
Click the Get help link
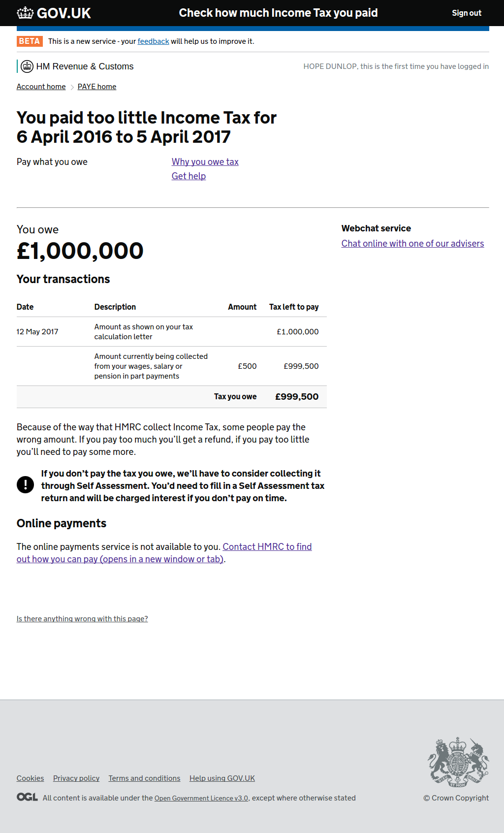pyautogui.click(x=189, y=176)
